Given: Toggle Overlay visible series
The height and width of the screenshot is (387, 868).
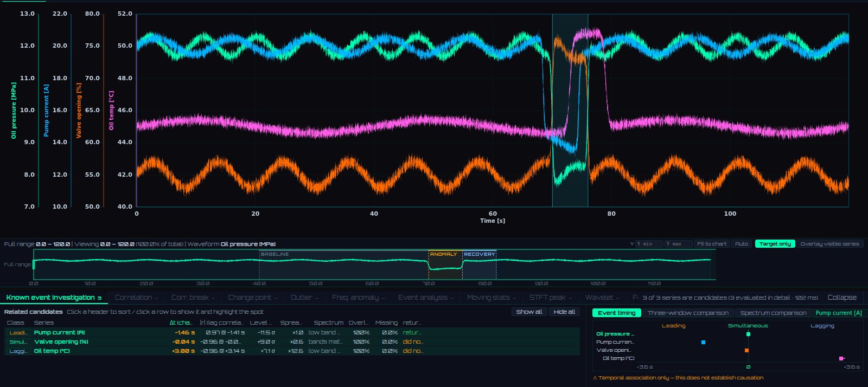Looking at the screenshot, I should click(x=829, y=244).
